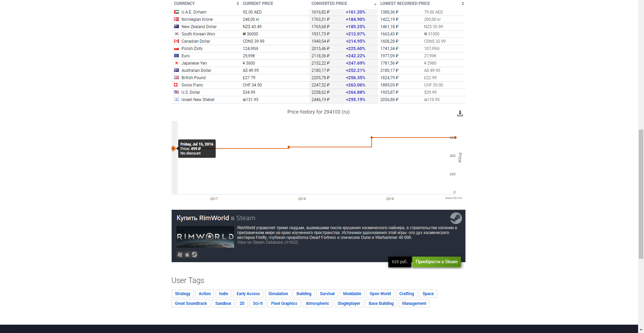Open View on Steam Database link
644x333 pixels.
(x=267, y=242)
